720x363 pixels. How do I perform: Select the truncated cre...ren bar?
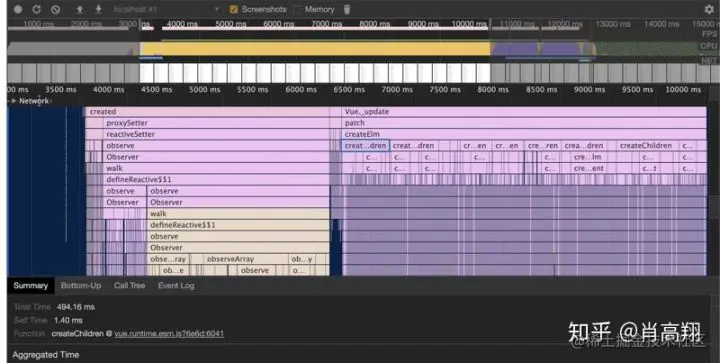pyautogui.click(x=543, y=145)
